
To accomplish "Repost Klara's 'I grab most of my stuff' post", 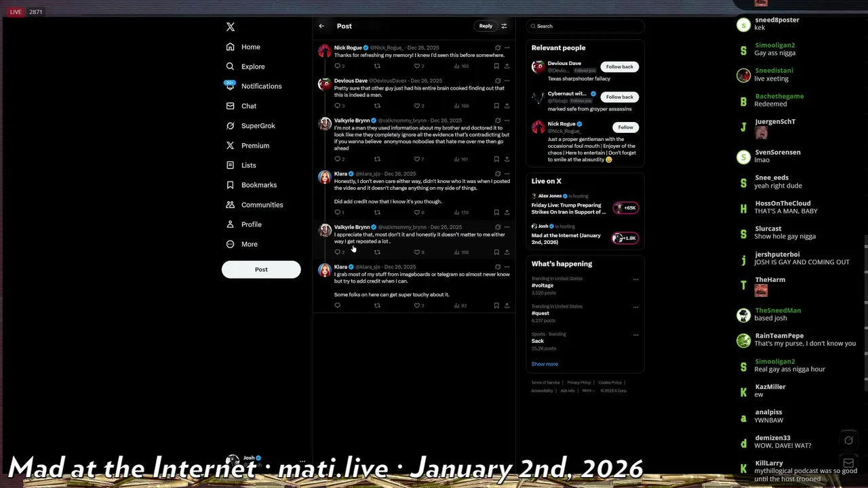I will click(377, 306).
